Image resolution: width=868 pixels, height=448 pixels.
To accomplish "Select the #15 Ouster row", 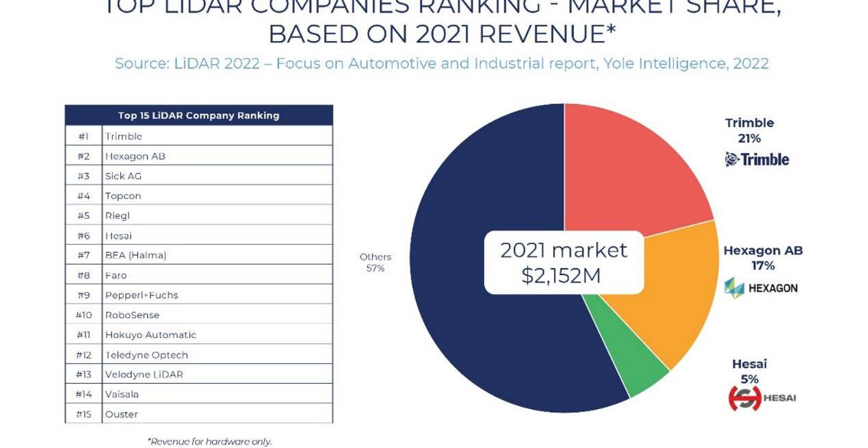I will (198, 414).
